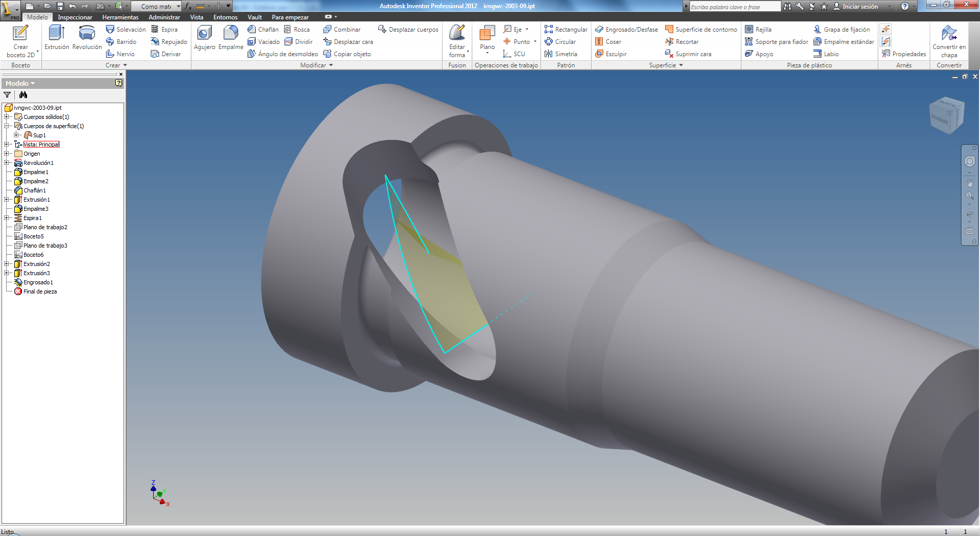Open the Superficie panel dropdown
Screen dimensions: 980x536
666,65
